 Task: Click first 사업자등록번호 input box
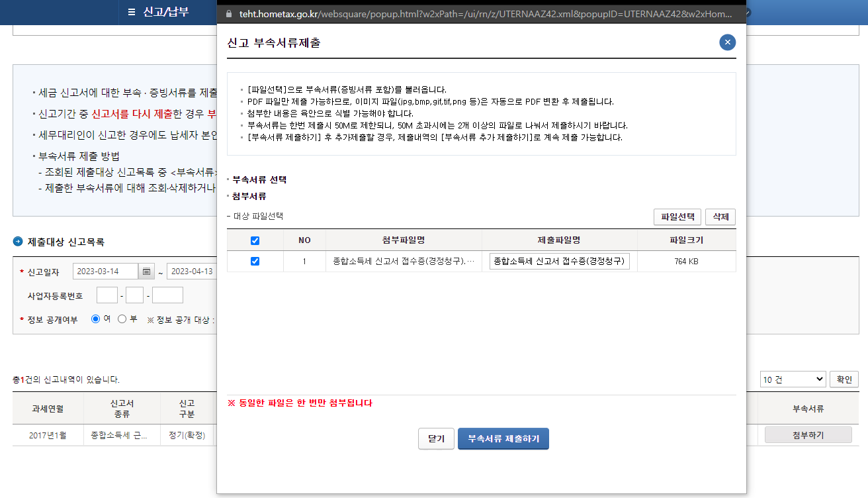(x=107, y=295)
